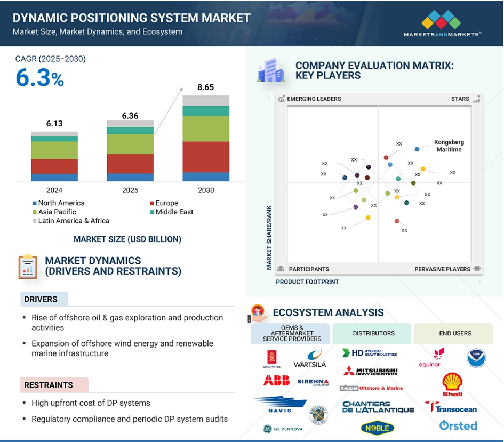Click the "PRODUCT FOOTPRINT" axis label
Viewport: 504px width, 442px height.
point(307,282)
